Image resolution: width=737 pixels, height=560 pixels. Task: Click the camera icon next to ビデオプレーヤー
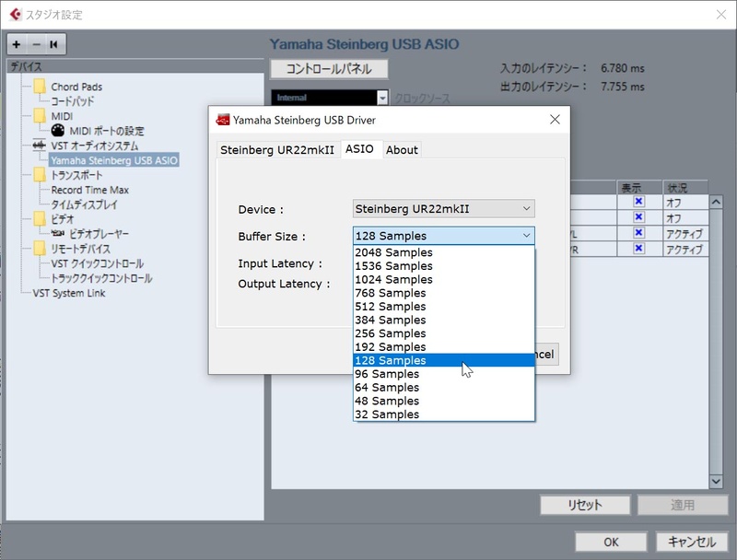58,231
